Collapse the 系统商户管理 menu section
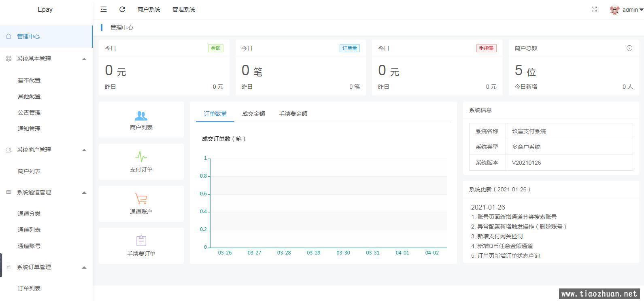Image resolution: width=644 pixels, height=301 pixels. [84, 150]
